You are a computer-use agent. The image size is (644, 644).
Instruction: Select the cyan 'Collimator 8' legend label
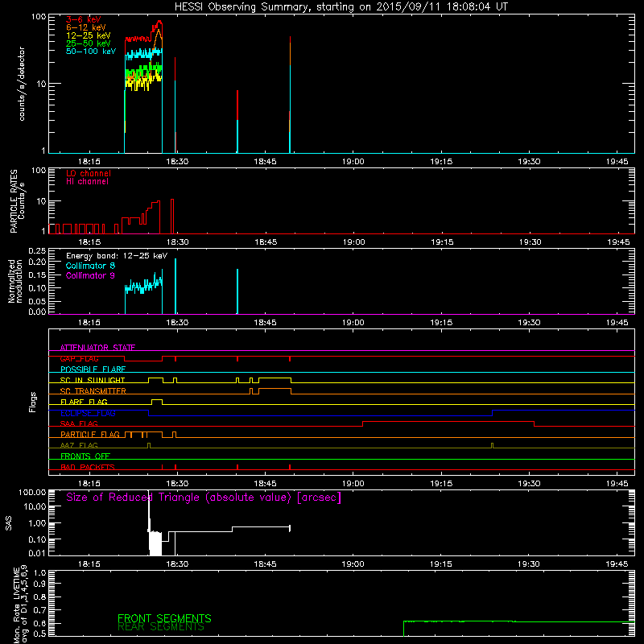pos(90,266)
